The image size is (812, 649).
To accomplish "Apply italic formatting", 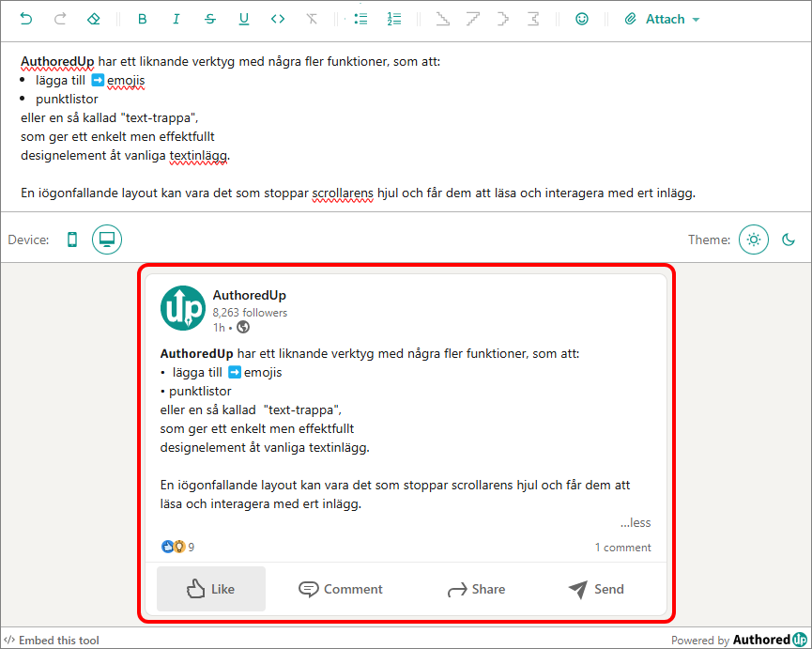I will [176, 18].
